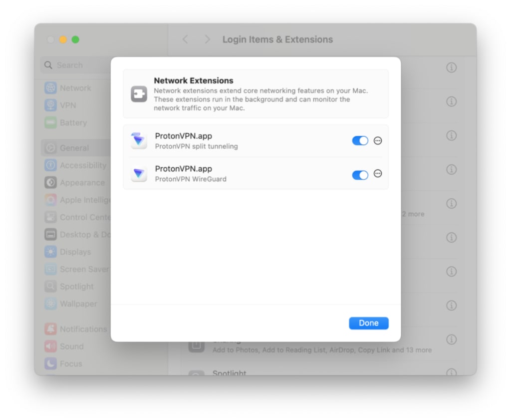Click the Apple Intelligence sidebar icon
The width and height of the screenshot is (511, 420).
(x=51, y=200)
